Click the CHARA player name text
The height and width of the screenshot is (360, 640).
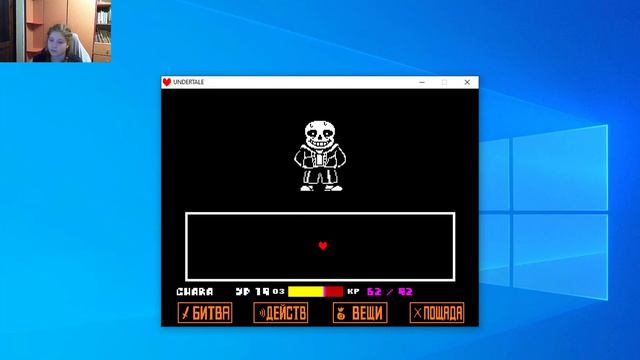pyautogui.click(x=195, y=292)
